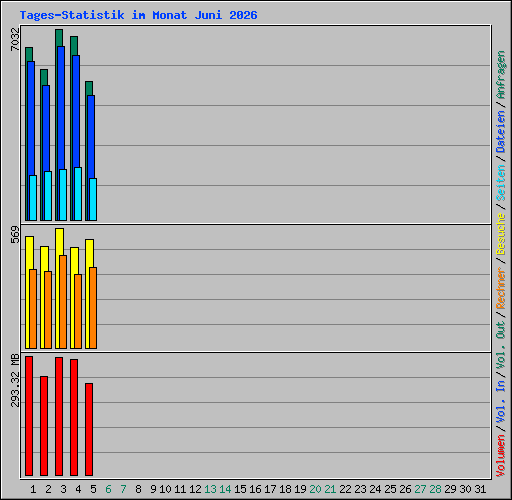Image resolution: width=512 pixels, height=500 pixels.
Task: Select day 13 on the x-axis
Action: click(210, 489)
